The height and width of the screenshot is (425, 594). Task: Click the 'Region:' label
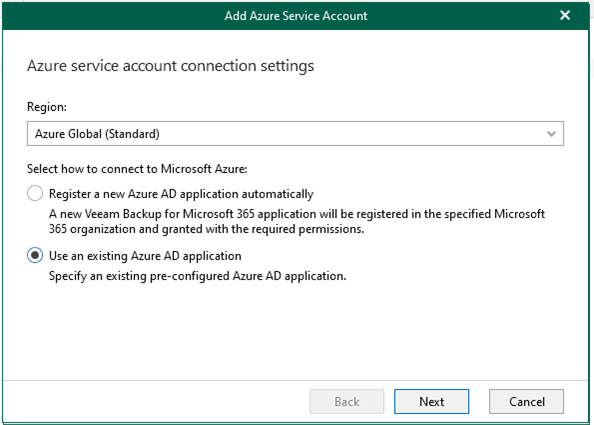(47, 107)
